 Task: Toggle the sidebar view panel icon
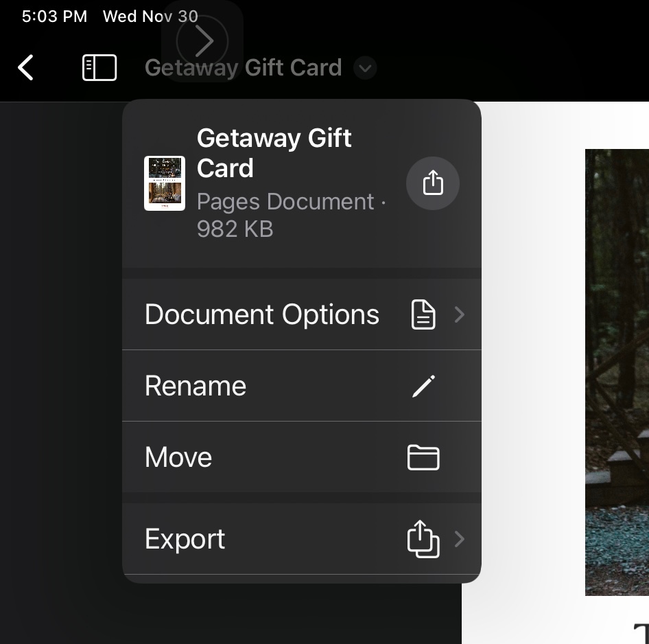tap(99, 67)
